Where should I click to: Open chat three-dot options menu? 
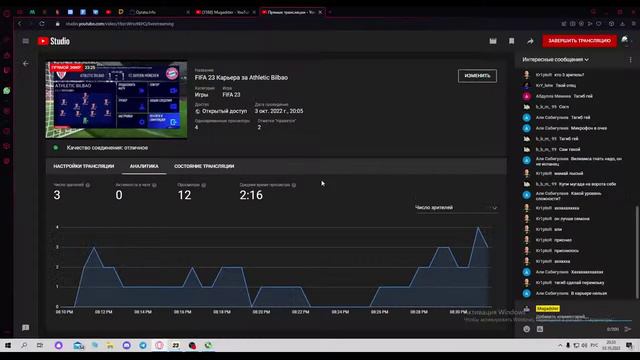(x=631, y=60)
